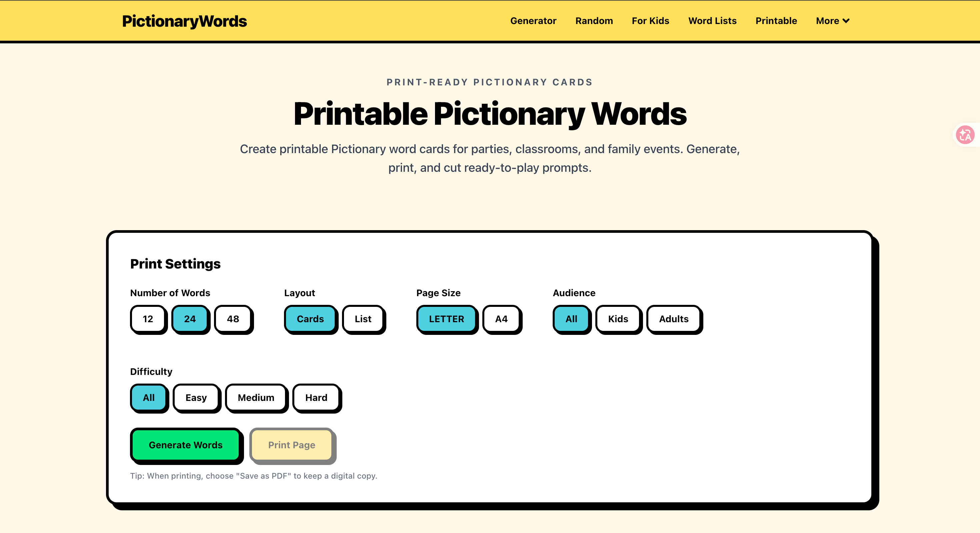Click the Print Page button
The height and width of the screenshot is (533, 980).
pyautogui.click(x=291, y=445)
